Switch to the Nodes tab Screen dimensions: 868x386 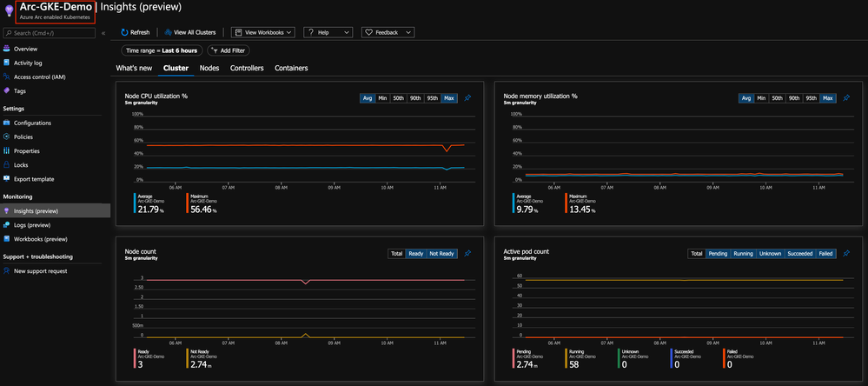[x=209, y=68]
